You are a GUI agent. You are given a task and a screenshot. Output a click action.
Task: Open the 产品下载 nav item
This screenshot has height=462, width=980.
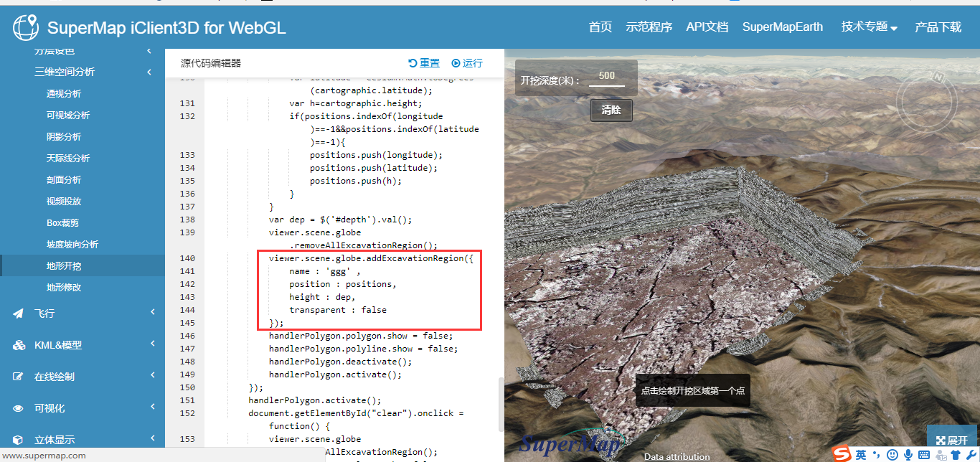(938, 27)
